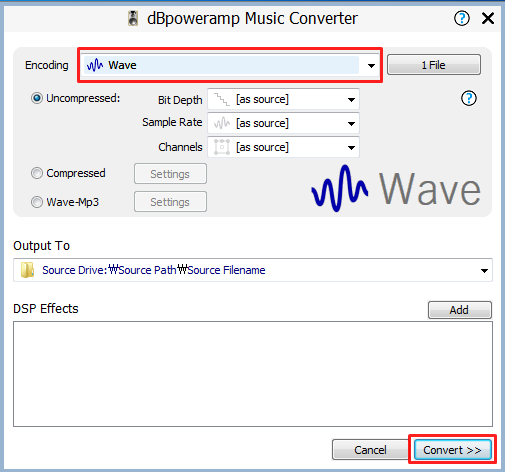Select the Uncompressed radio button
Screen dimensions: 505x472
(x=37, y=98)
